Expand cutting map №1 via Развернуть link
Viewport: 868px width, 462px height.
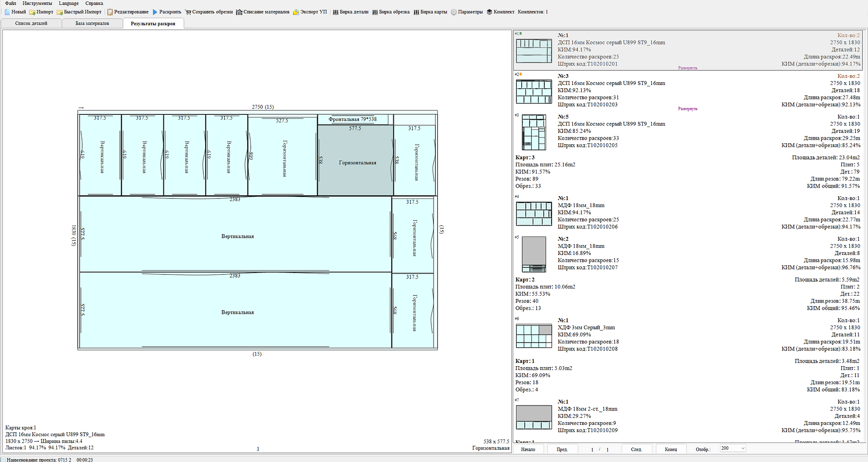click(688, 68)
